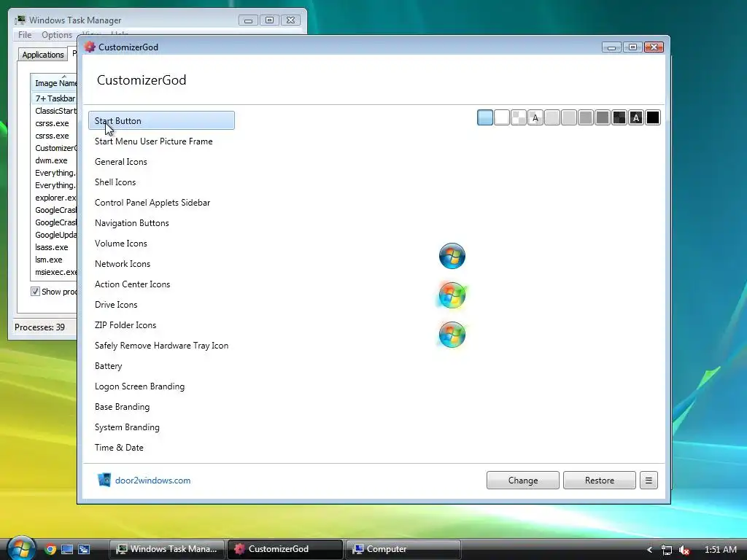Launch Google Chrome from Quick Launch
Image resolution: width=747 pixels, height=560 pixels.
tap(50, 549)
